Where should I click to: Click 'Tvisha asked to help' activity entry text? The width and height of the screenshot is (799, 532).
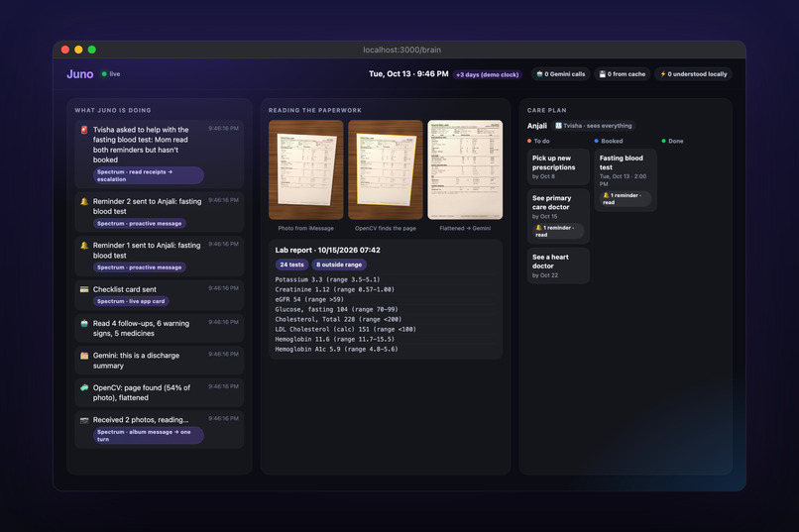pyautogui.click(x=141, y=145)
